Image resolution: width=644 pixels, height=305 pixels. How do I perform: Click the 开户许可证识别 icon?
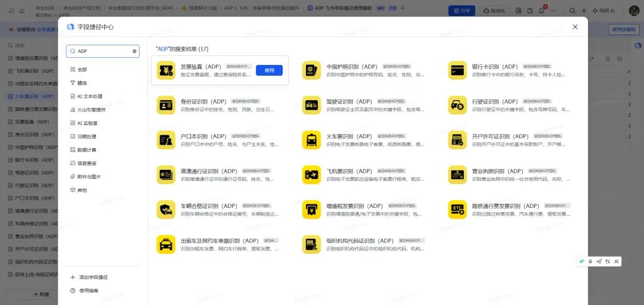point(457,140)
